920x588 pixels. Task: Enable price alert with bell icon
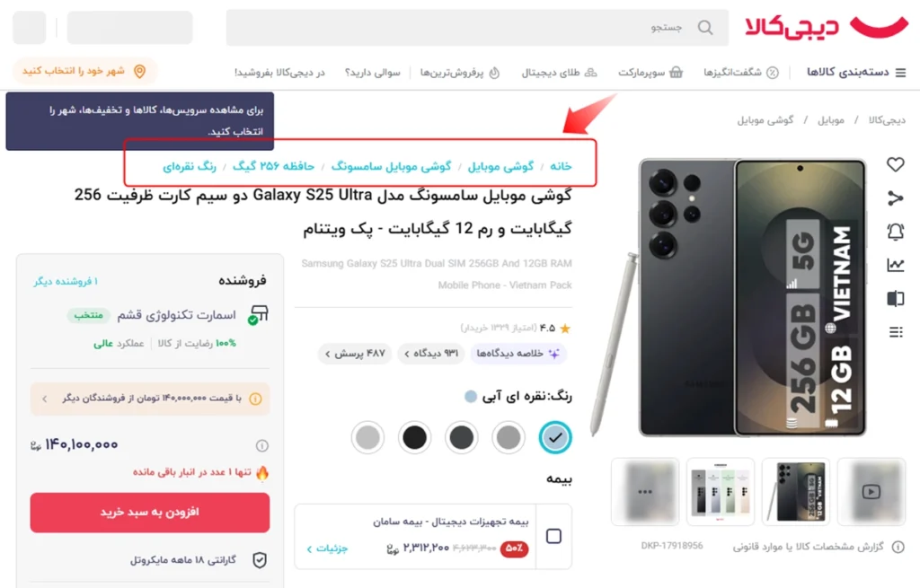896,232
